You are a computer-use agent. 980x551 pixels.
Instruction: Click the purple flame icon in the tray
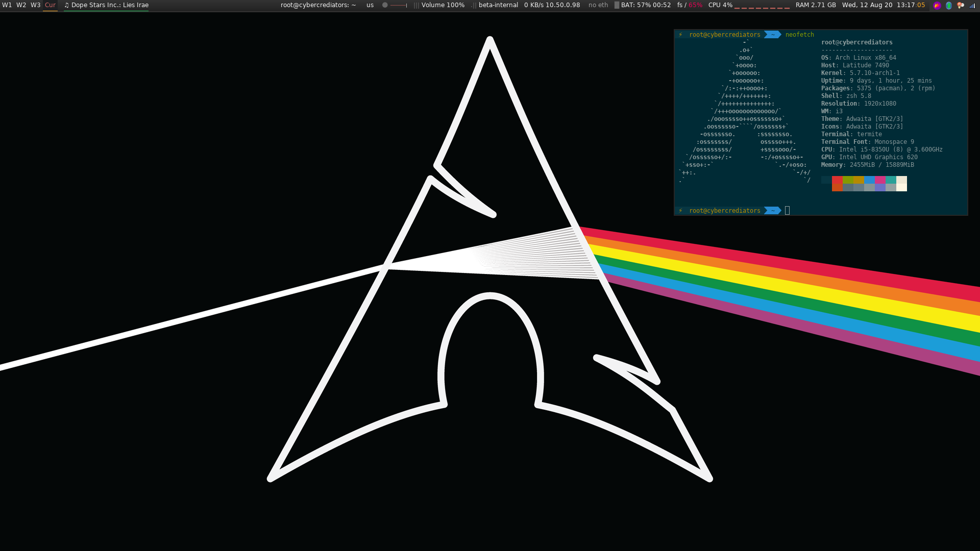coord(937,5)
